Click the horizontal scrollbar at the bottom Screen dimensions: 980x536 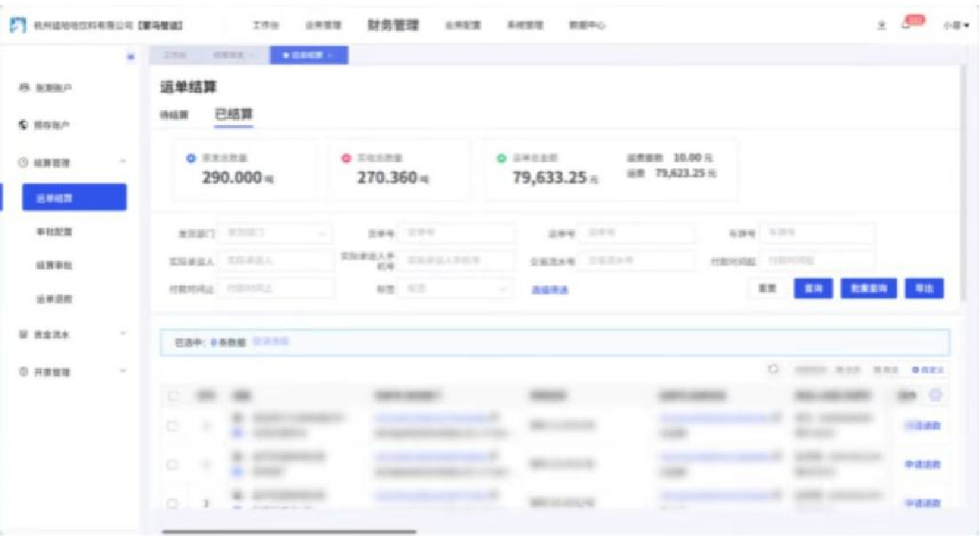tap(289, 531)
